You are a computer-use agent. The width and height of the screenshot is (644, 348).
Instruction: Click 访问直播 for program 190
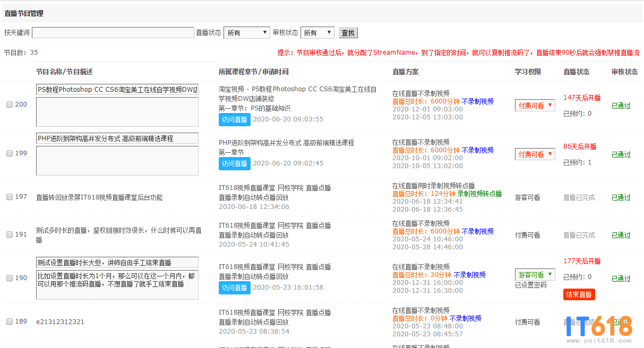[x=234, y=288]
